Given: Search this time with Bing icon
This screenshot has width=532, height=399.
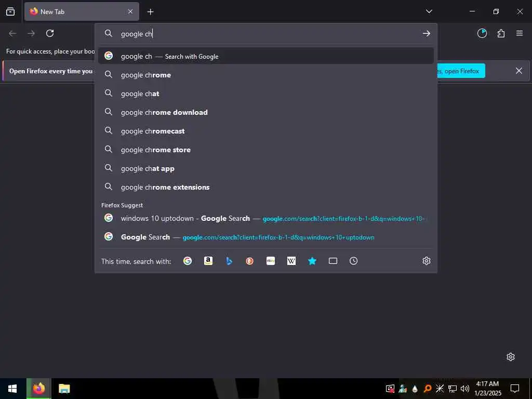Looking at the screenshot, I should (229, 261).
